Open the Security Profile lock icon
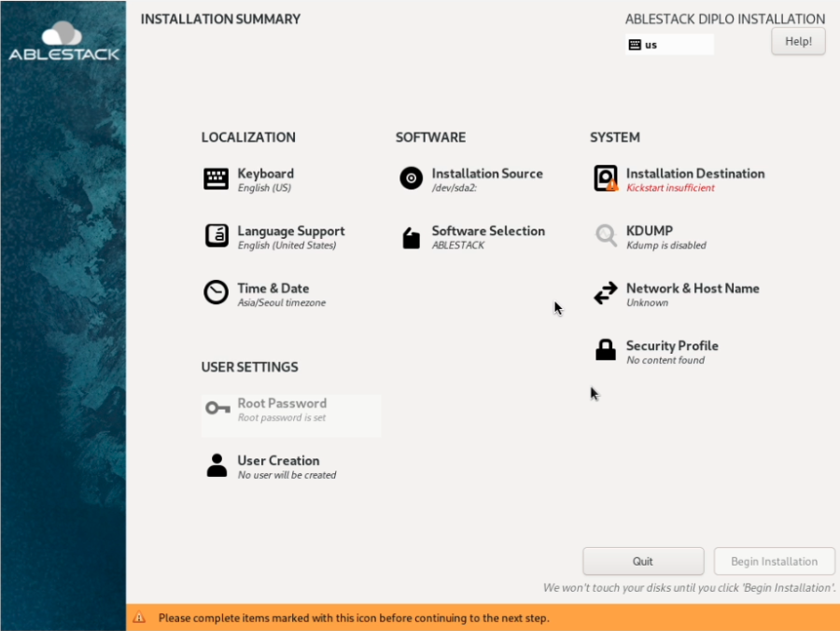This screenshot has width=840, height=631. [x=606, y=350]
